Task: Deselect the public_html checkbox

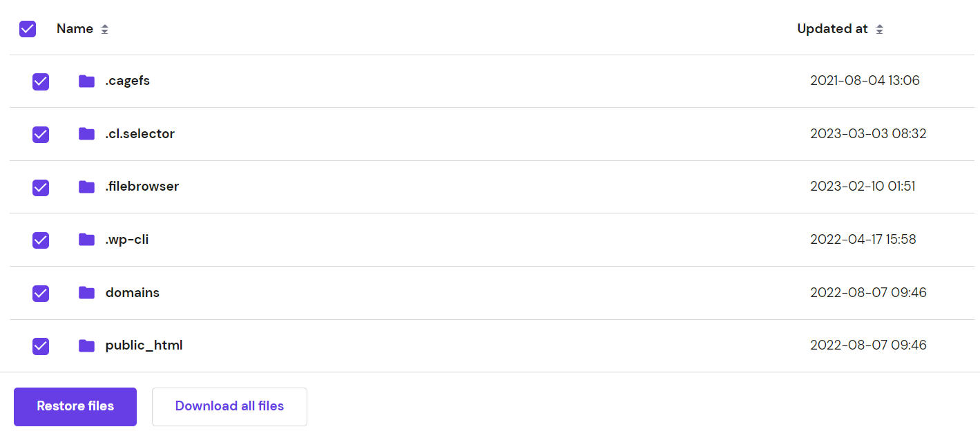Action: point(40,345)
